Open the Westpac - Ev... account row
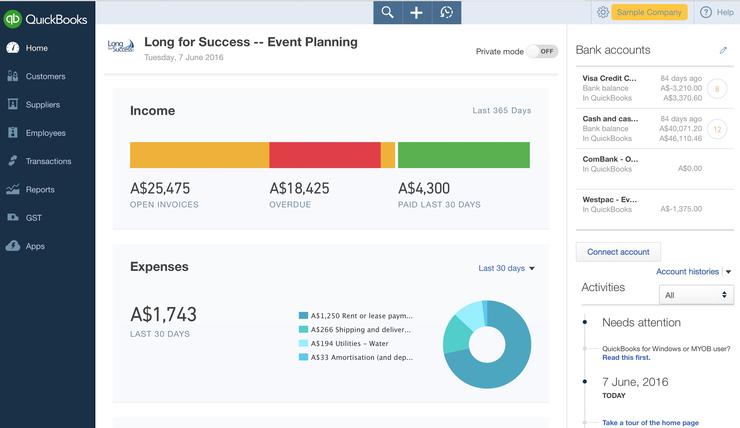Viewport: 740px width, 428px height. (x=654, y=209)
